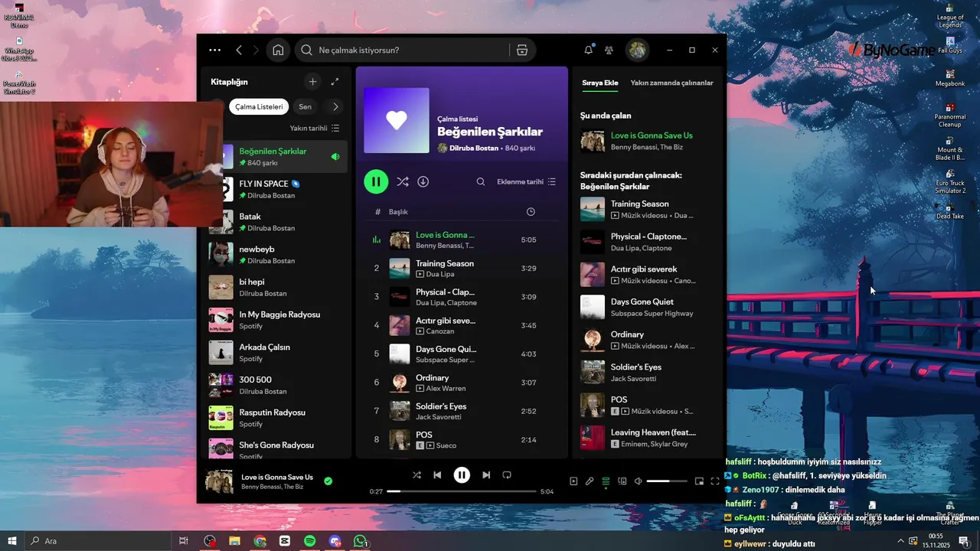Toggle repeat mode
980x551 pixels.
click(x=507, y=475)
